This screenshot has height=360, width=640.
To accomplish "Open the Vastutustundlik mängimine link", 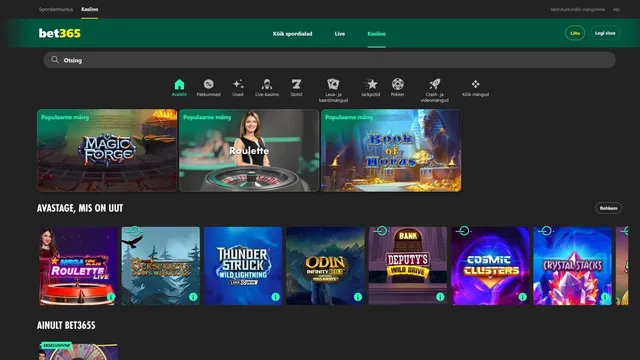I will (577, 9).
